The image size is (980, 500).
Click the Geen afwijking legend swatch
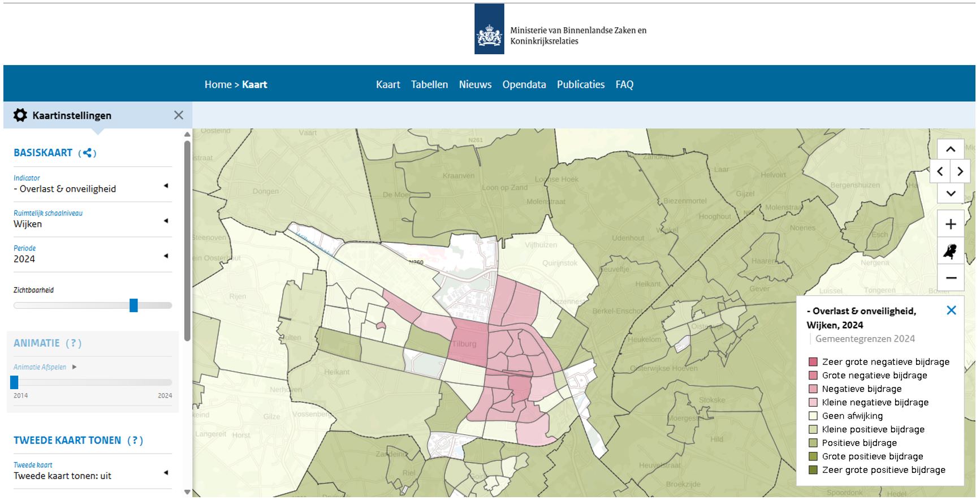pyautogui.click(x=813, y=416)
